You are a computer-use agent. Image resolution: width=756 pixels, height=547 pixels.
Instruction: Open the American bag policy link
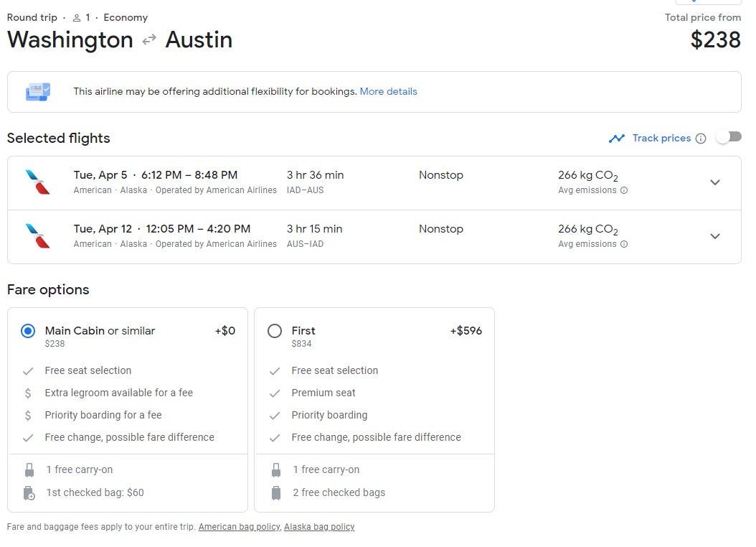click(239, 527)
